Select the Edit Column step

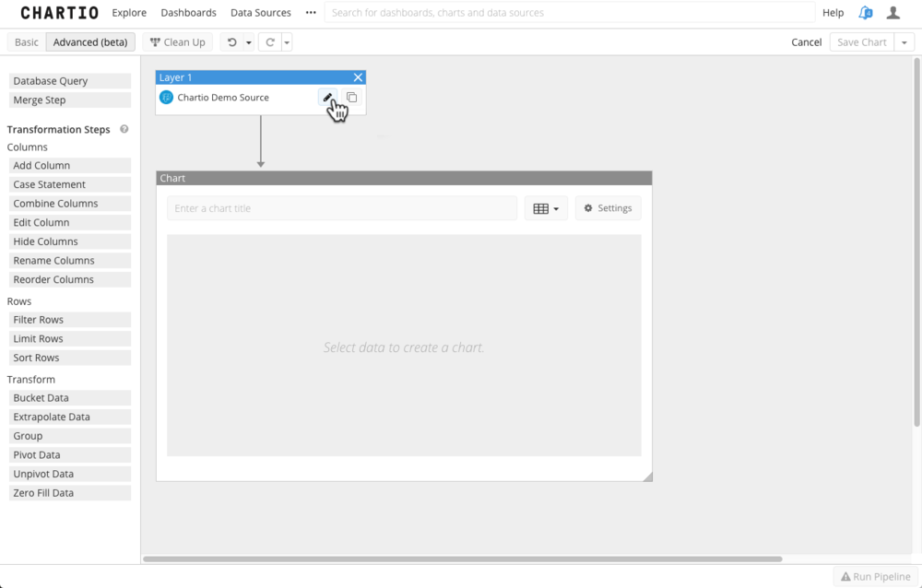tap(70, 222)
